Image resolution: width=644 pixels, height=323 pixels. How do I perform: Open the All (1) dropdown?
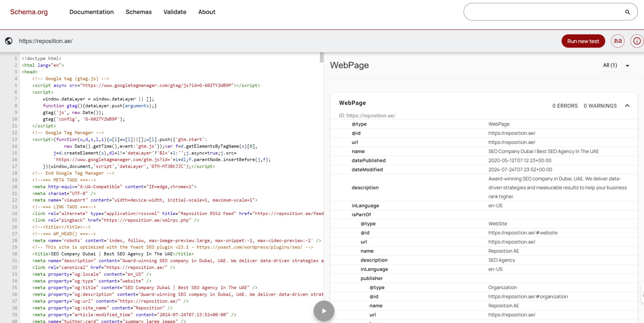click(617, 65)
